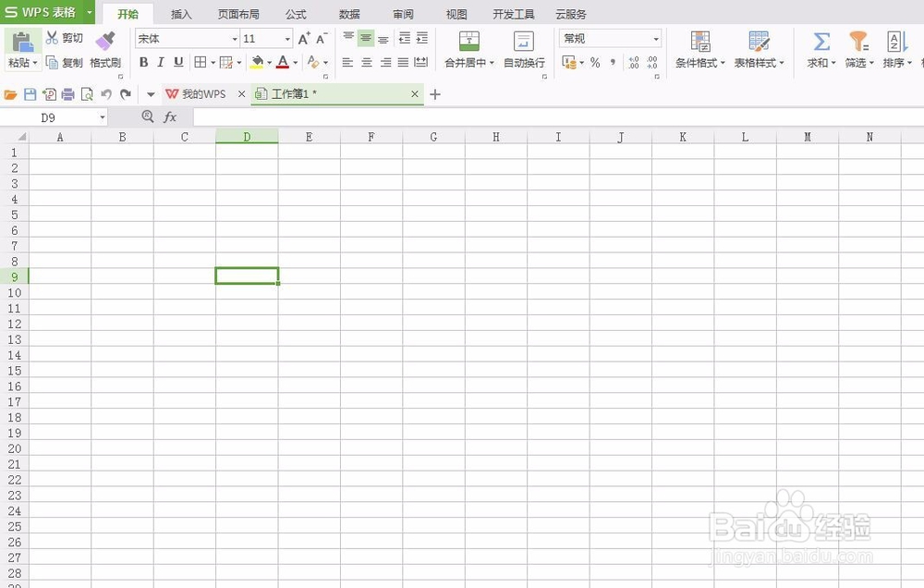Click the increase decimal places icon
Screen dimensions: 924x588
(x=634, y=63)
